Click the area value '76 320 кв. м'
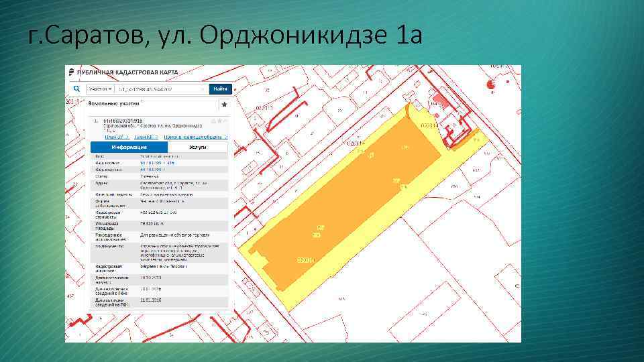The width and height of the screenshot is (644, 362). (x=152, y=224)
